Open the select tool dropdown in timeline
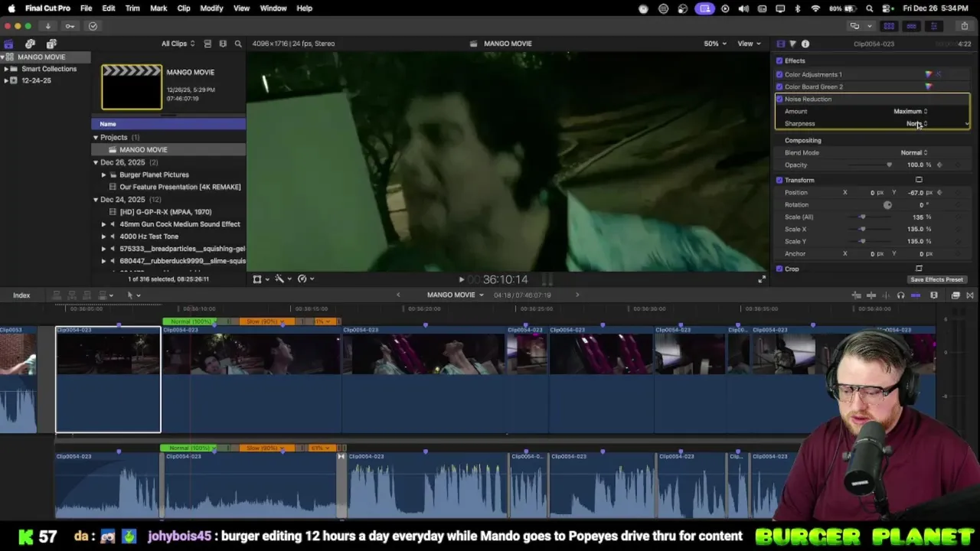Screen dimensions: 980x551 [x=133, y=295]
